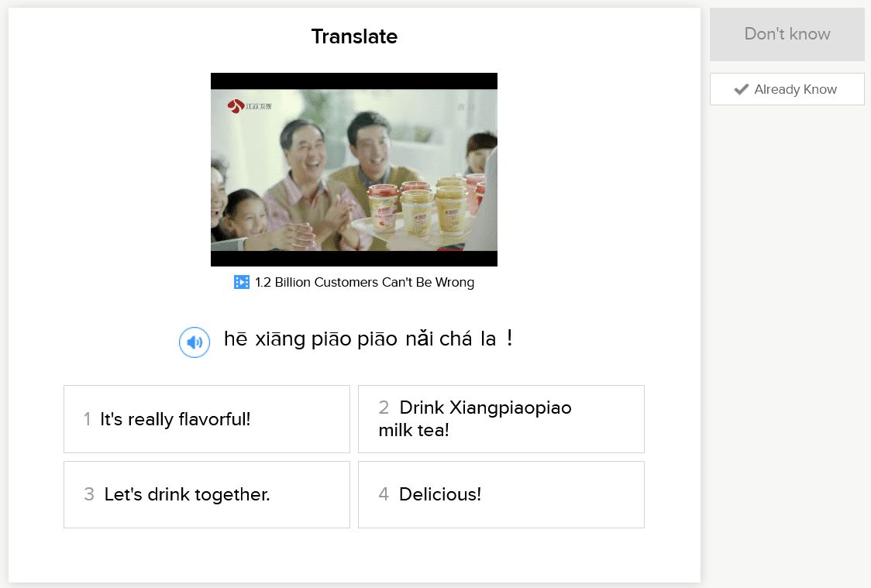
Task: Click the pinyin particle "la"
Action: click(488, 339)
